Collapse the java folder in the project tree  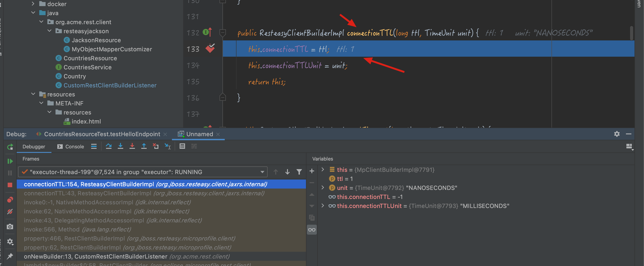[33, 12]
